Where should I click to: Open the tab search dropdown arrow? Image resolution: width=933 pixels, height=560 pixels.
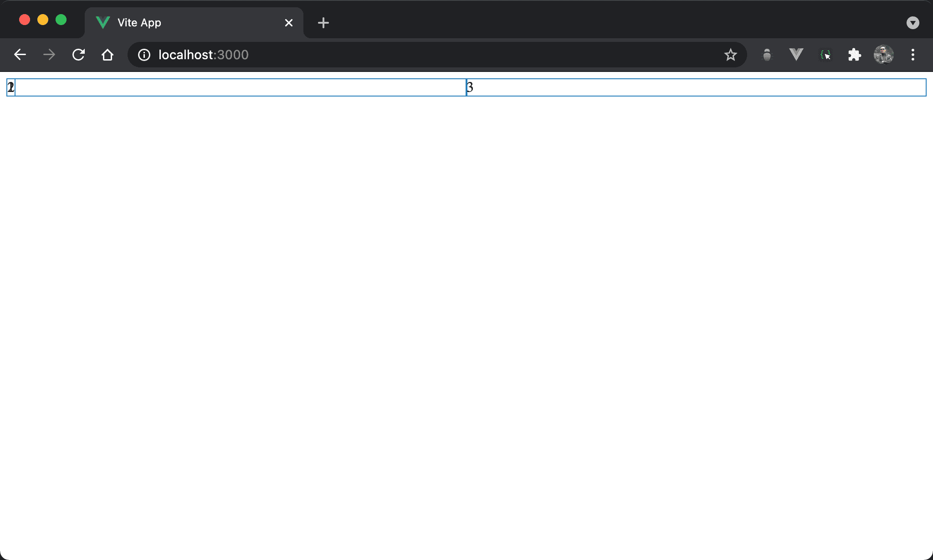pos(912,23)
